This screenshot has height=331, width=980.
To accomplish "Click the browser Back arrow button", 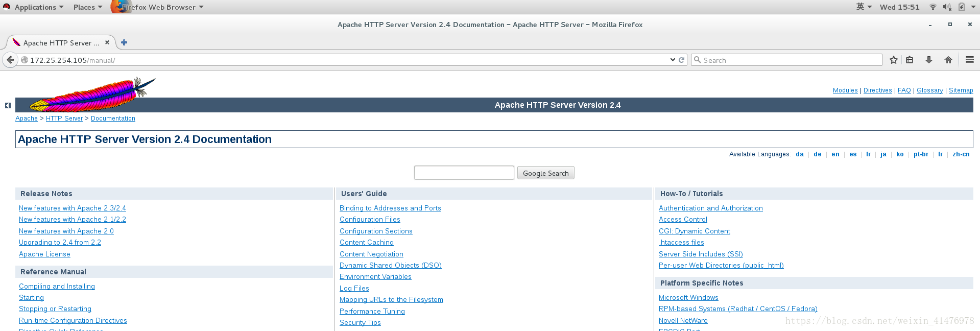I will [x=10, y=60].
